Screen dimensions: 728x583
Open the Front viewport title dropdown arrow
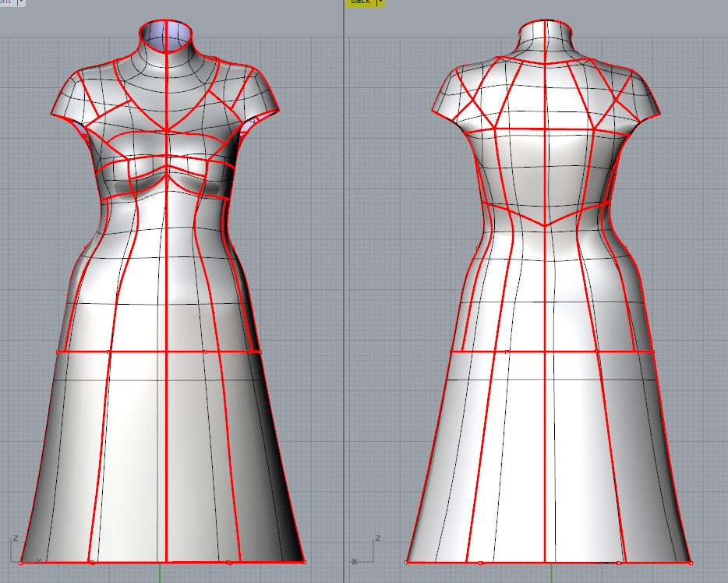tap(19, 2)
